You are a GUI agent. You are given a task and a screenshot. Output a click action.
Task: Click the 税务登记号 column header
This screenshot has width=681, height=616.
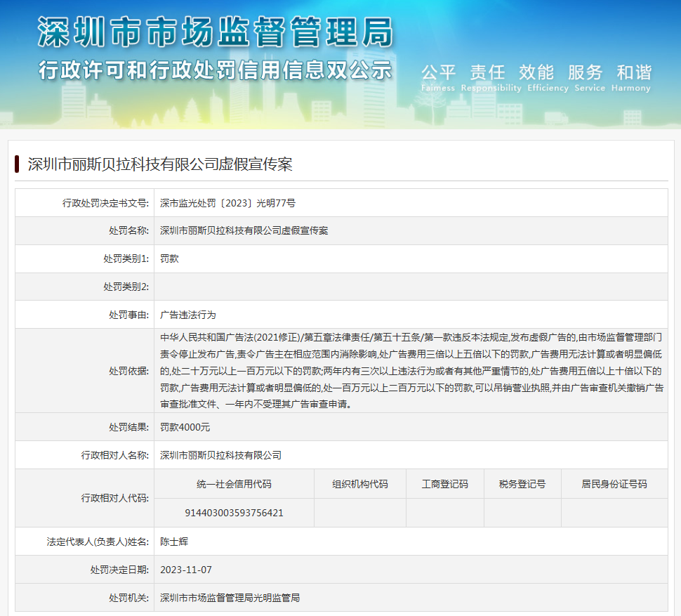click(522, 484)
